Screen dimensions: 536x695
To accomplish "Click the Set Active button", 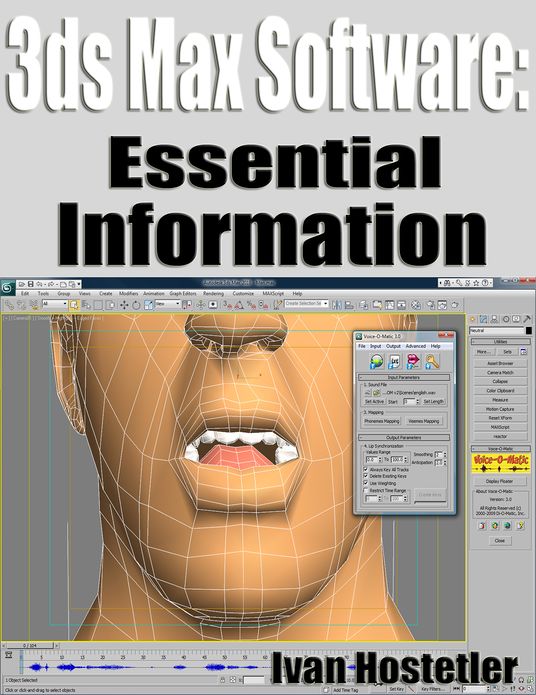I will 374,402.
